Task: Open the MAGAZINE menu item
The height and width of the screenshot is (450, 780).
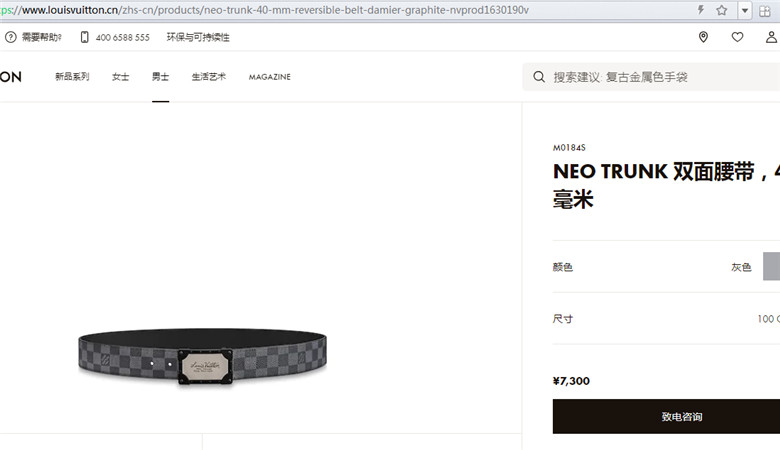Action: click(270, 77)
